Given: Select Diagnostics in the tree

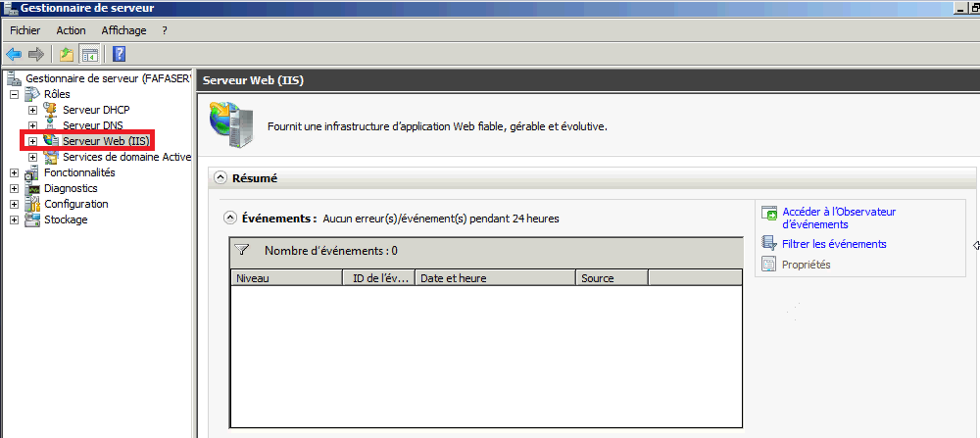Looking at the screenshot, I should click(x=71, y=188).
